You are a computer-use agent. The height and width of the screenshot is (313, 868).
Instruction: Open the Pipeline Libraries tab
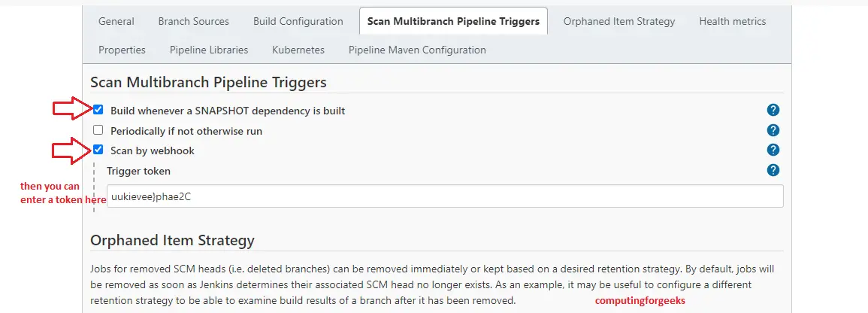[x=209, y=50]
